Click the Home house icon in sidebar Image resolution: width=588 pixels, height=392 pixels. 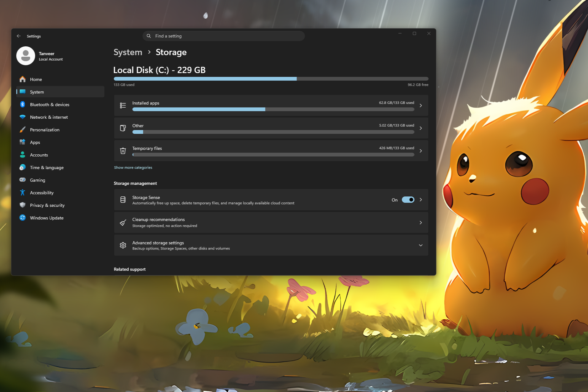(x=22, y=79)
